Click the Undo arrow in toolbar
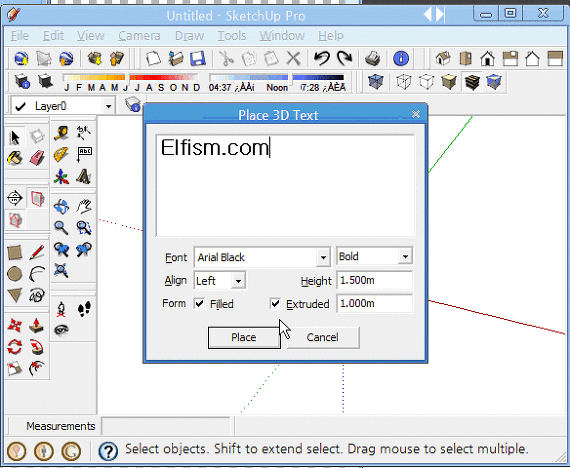This screenshot has height=468, width=570. [322, 58]
